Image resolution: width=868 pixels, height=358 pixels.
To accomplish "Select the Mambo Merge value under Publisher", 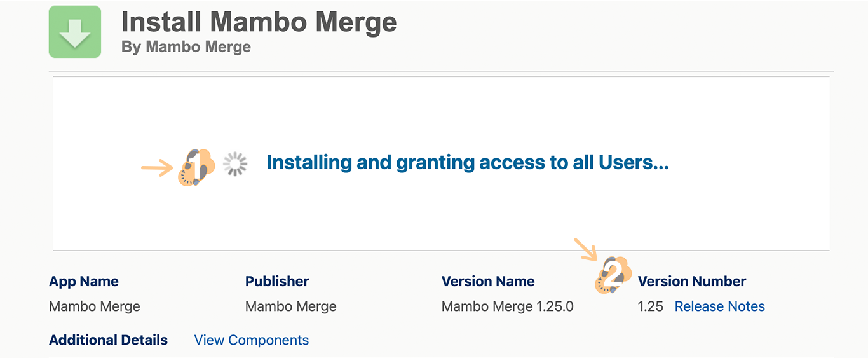I will coord(291,306).
